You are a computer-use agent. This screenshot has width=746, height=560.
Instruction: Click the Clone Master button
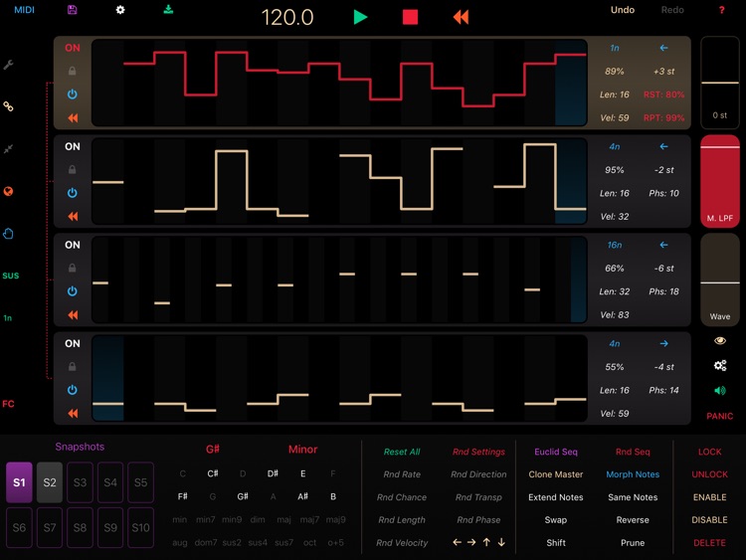556,474
